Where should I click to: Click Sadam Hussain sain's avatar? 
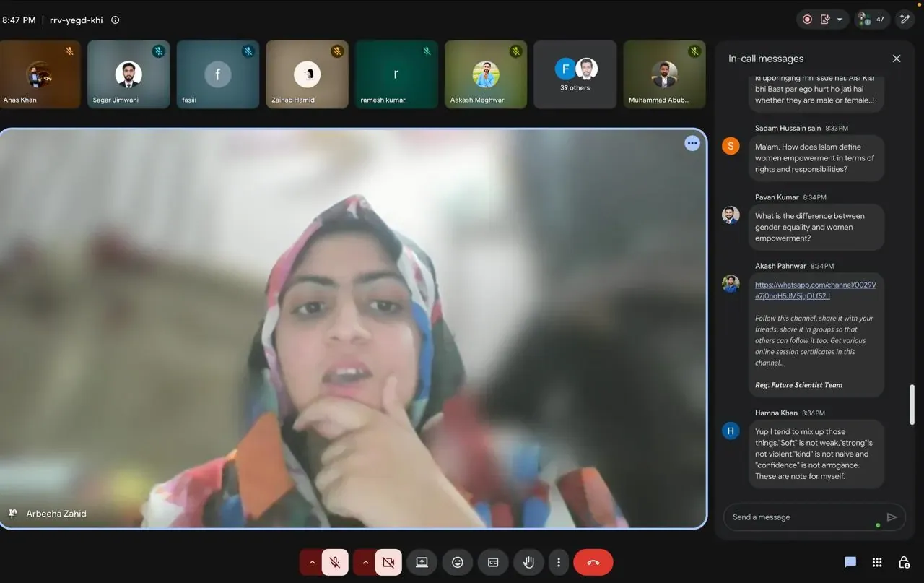pos(731,146)
